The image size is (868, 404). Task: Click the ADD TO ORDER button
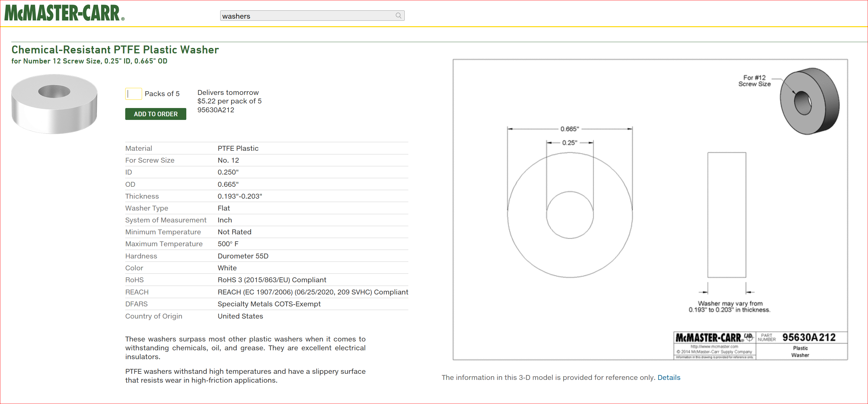tap(156, 114)
